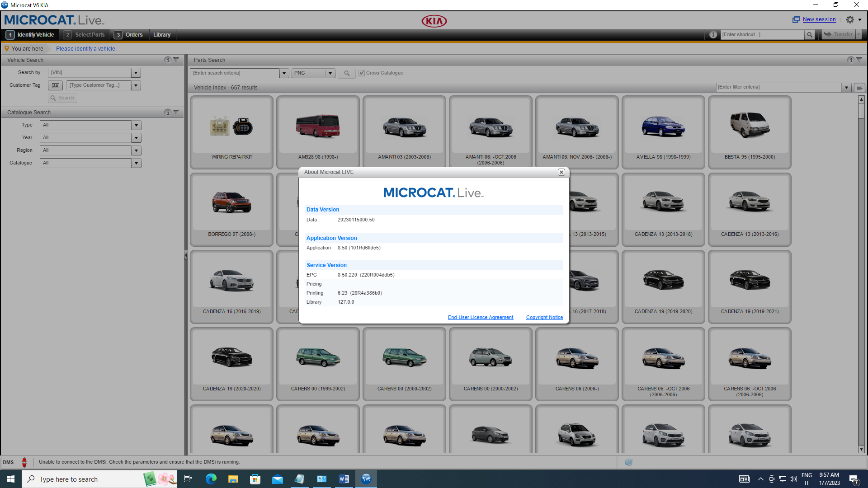The height and width of the screenshot is (488, 868).
Task: Click the Transfer arrow icon in the toolbar
Action: coord(828,34)
